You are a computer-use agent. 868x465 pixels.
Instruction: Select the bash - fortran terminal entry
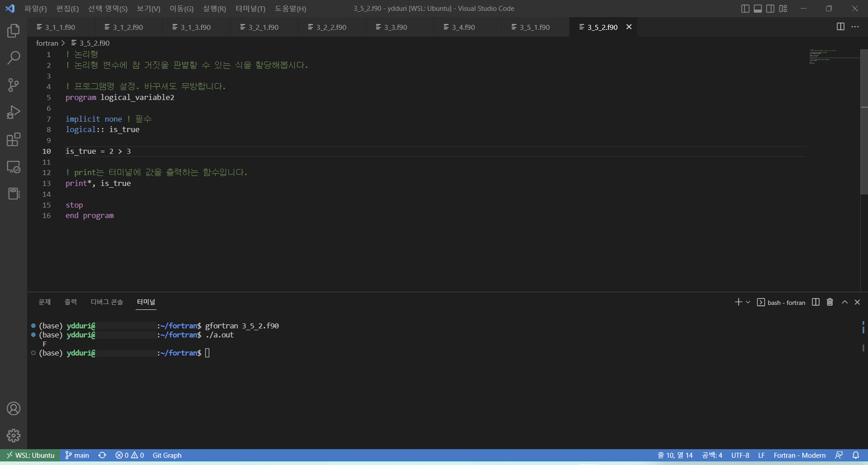(781, 302)
